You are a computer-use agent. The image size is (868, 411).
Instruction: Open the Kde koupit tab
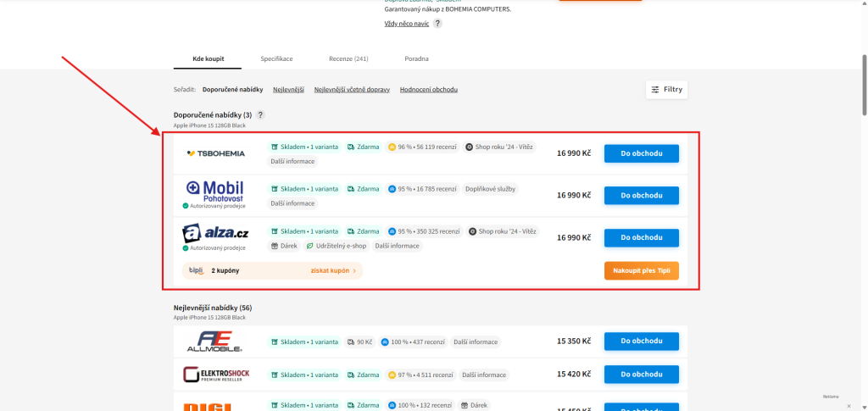208,58
